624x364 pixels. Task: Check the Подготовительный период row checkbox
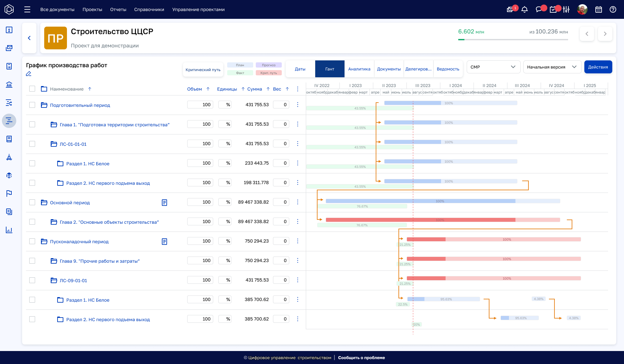[32, 105]
